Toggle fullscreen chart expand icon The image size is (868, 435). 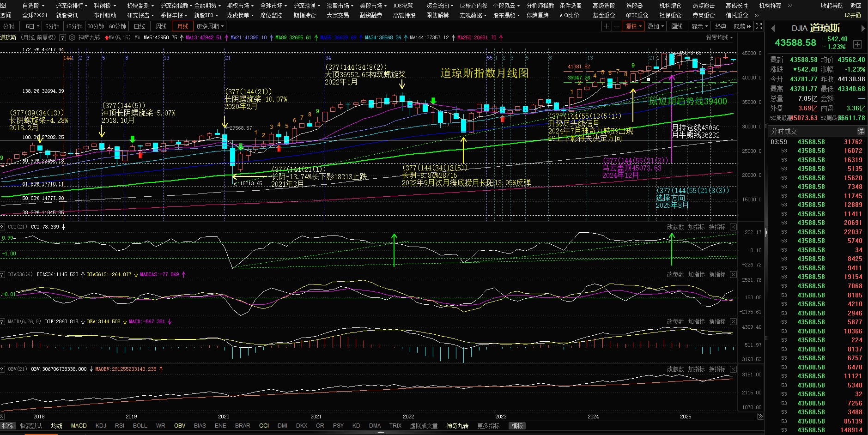coord(759,26)
